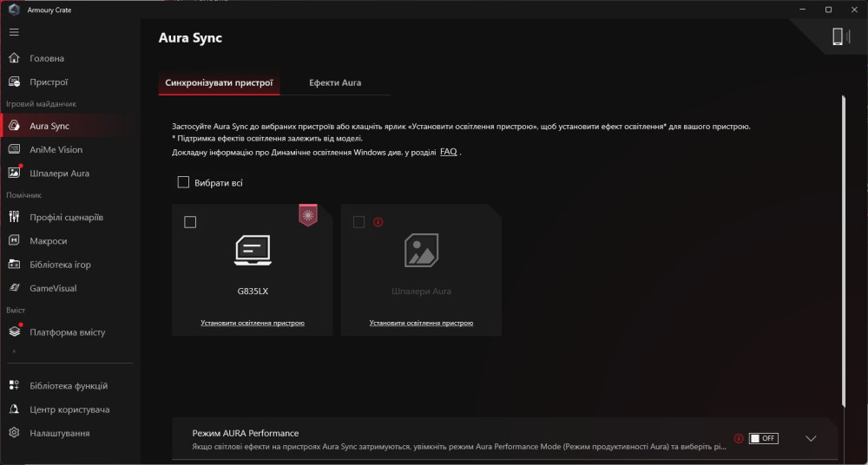868x465 pixels.
Task: Click the phone device icon top-right
Action: click(x=838, y=36)
